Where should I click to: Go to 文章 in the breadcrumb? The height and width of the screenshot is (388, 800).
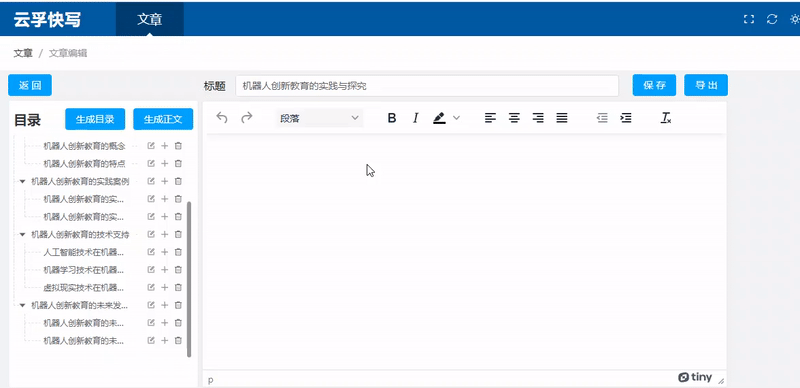pyautogui.click(x=23, y=53)
